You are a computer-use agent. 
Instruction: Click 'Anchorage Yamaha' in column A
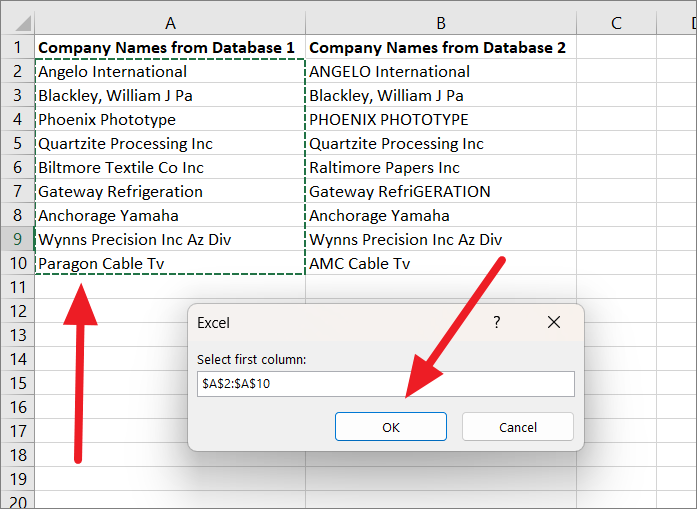170,215
